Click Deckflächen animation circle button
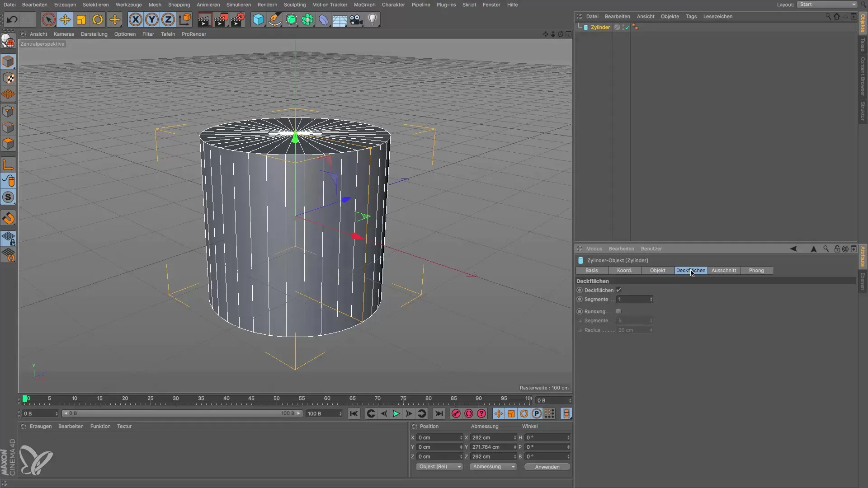868x488 pixels. pos(580,290)
